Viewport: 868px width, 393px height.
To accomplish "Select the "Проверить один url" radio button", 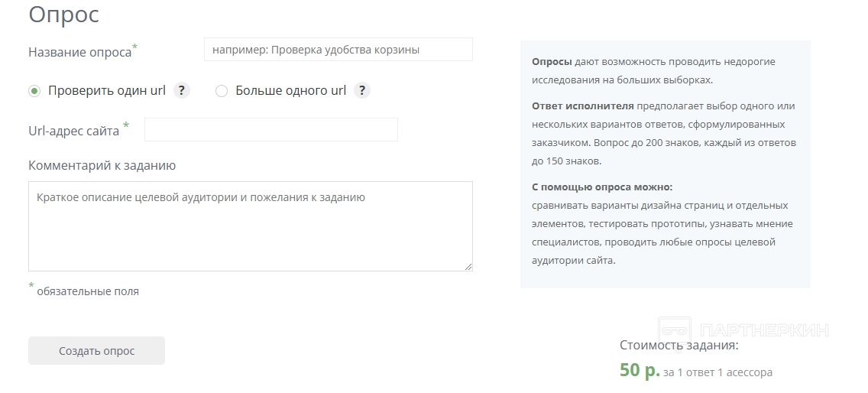I will click(x=34, y=91).
